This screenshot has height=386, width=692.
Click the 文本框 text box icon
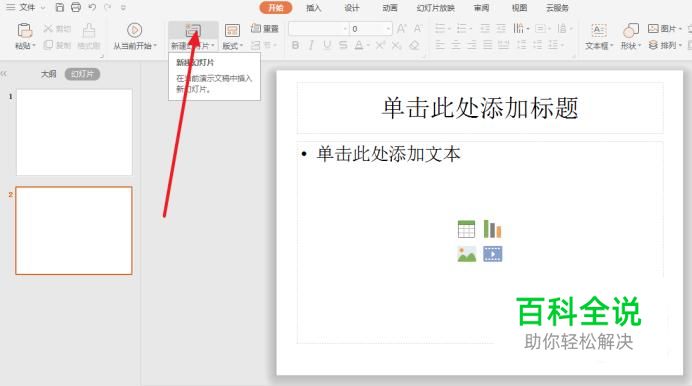pyautogui.click(x=599, y=30)
